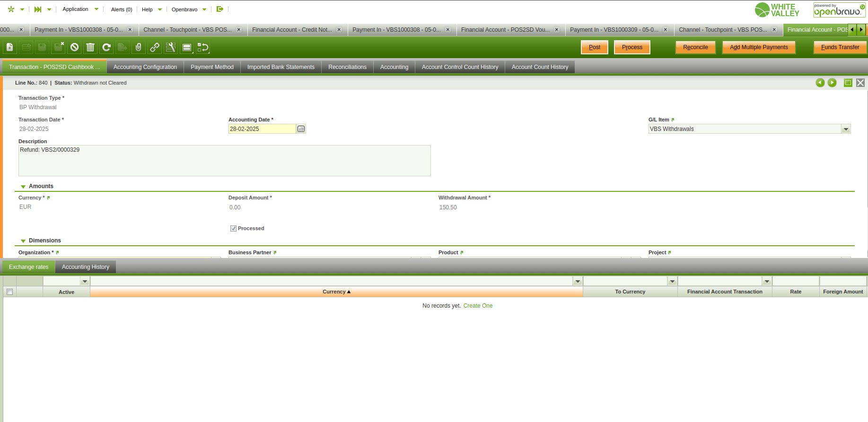868x422 pixels.
Task: Open attachments via the paperclip icon
Action: (139, 47)
